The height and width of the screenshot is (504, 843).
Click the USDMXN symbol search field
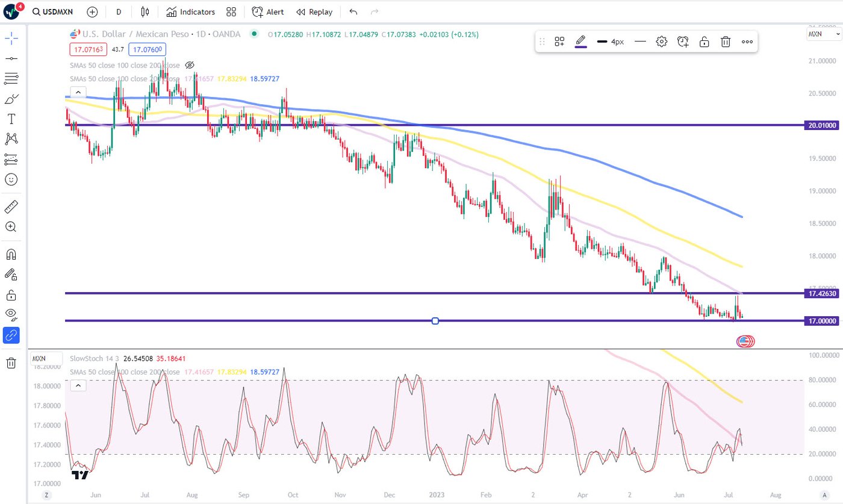coord(55,12)
